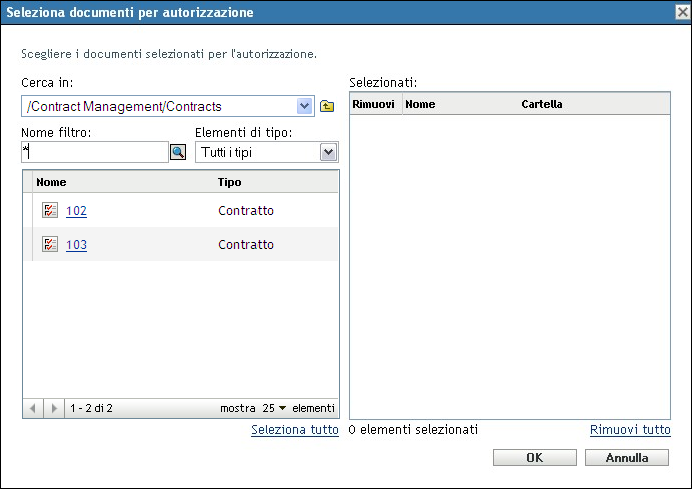The width and height of the screenshot is (692, 489).
Task: Click the Rimuovi tutto link
Action: (630, 429)
